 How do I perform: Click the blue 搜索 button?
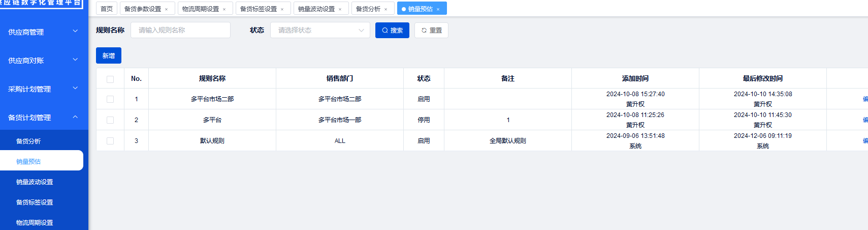pyautogui.click(x=392, y=30)
